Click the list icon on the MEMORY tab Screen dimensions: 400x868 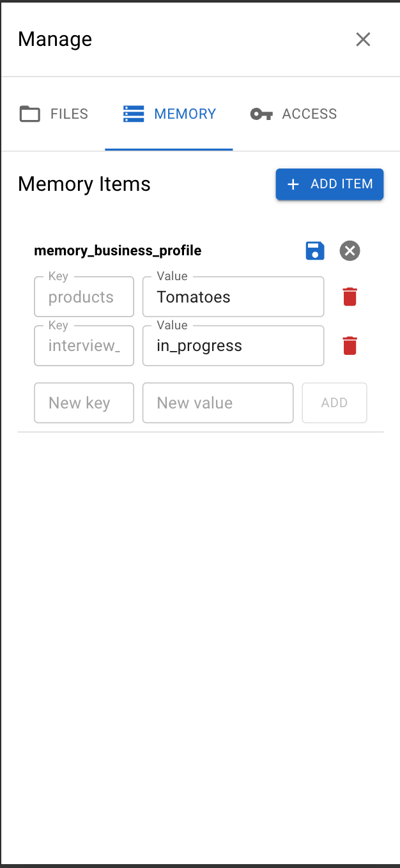(x=134, y=114)
